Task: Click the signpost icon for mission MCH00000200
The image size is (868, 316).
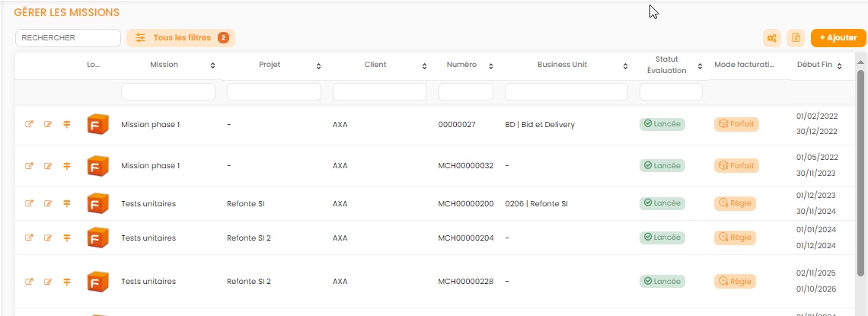Action: tap(67, 203)
